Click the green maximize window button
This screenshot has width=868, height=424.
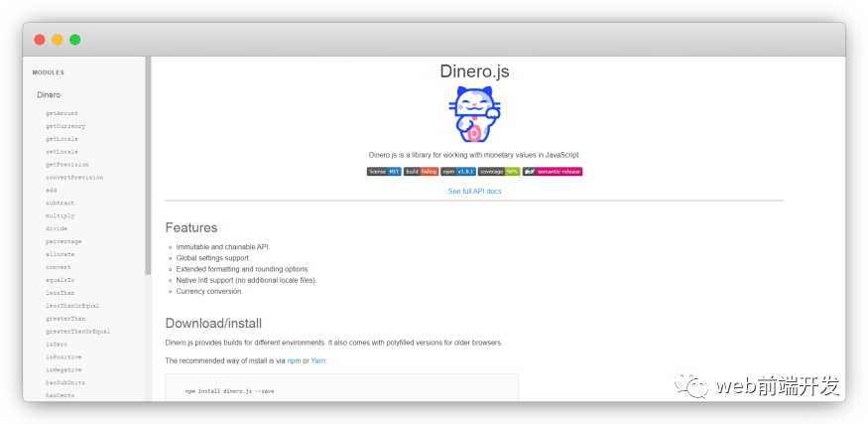tap(75, 40)
